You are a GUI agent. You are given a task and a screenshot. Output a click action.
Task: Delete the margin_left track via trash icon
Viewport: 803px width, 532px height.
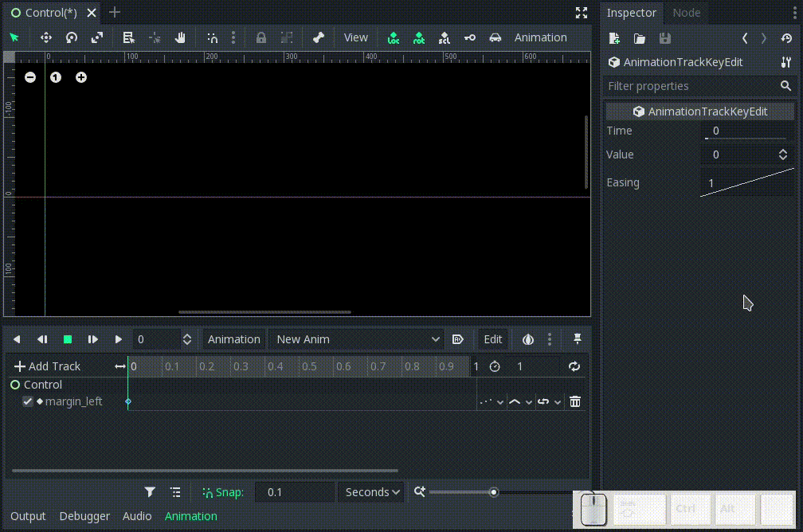point(575,401)
